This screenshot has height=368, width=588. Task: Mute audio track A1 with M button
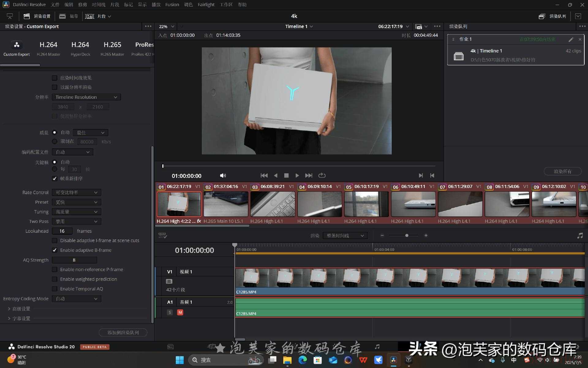click(180, 312)
